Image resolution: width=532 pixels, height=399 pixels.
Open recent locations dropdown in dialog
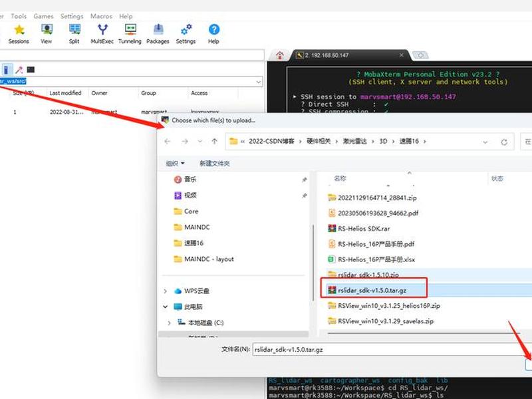(x=200, y=142)
